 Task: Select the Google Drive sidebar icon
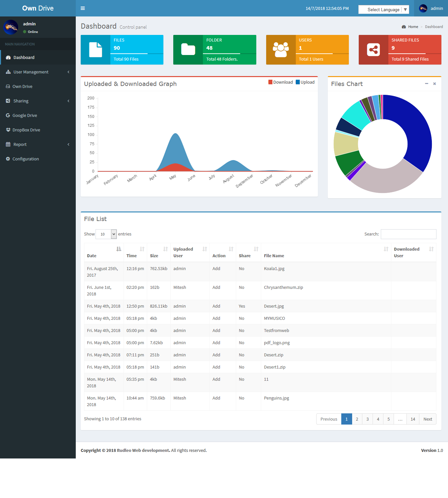click(8, 115)
